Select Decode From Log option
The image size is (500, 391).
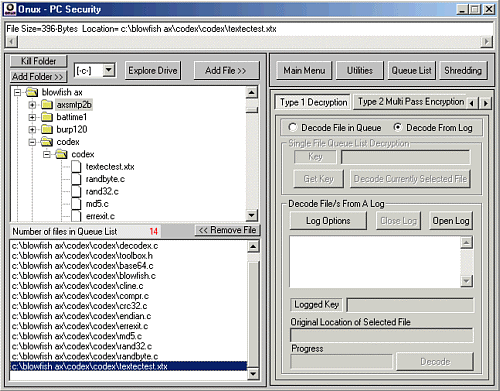point(397,127)
